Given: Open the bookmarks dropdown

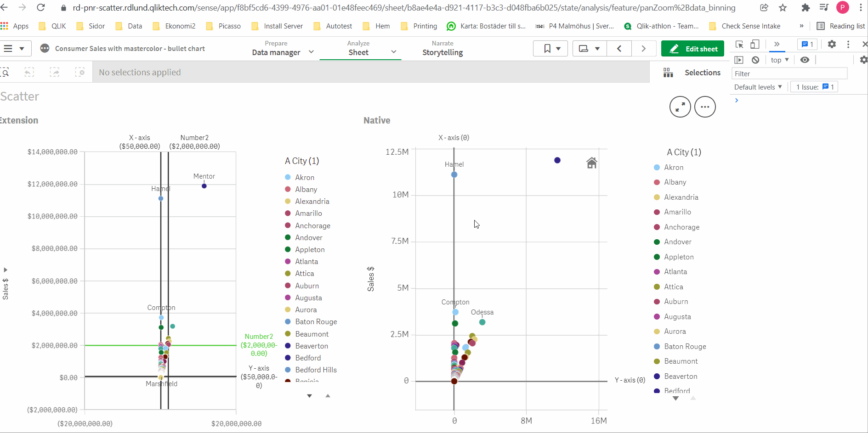Looking at the screenshot, I should click(x=550, y=48).
